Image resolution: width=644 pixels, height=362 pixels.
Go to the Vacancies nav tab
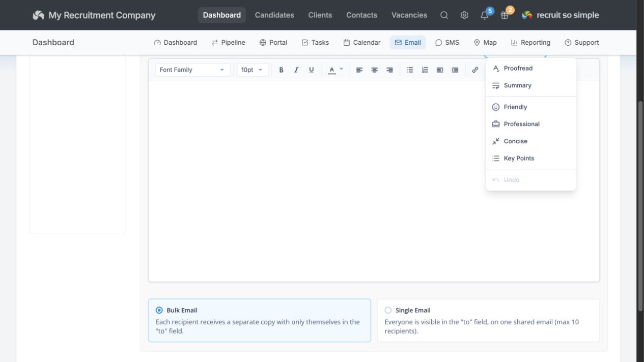pos(409,15)
